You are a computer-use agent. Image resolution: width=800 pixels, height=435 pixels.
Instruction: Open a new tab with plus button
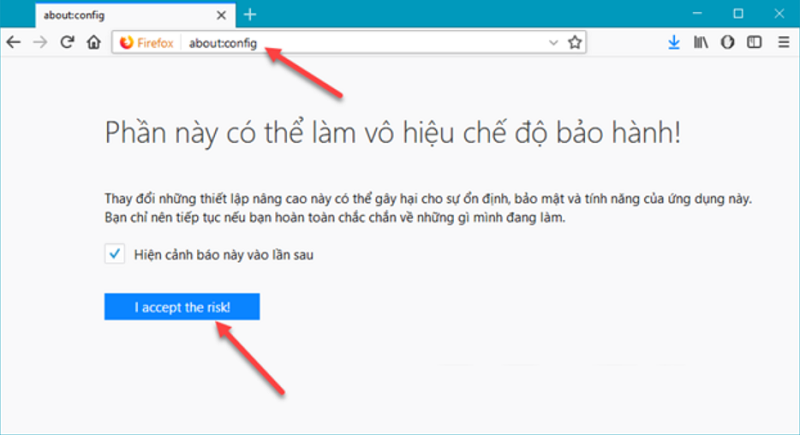coord(250,14)
